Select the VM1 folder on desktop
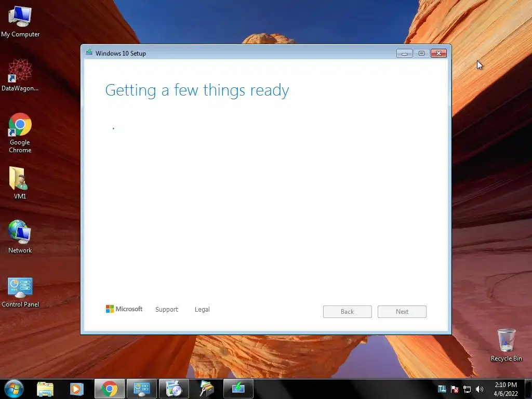This screenshot has height=399, width=532. click(x=20, y=182)
